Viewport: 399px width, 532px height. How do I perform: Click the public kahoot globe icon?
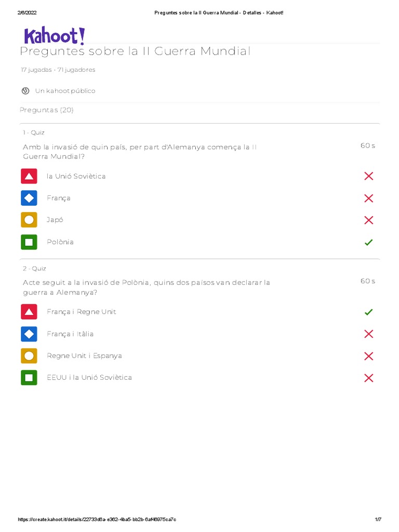[25, 91]
